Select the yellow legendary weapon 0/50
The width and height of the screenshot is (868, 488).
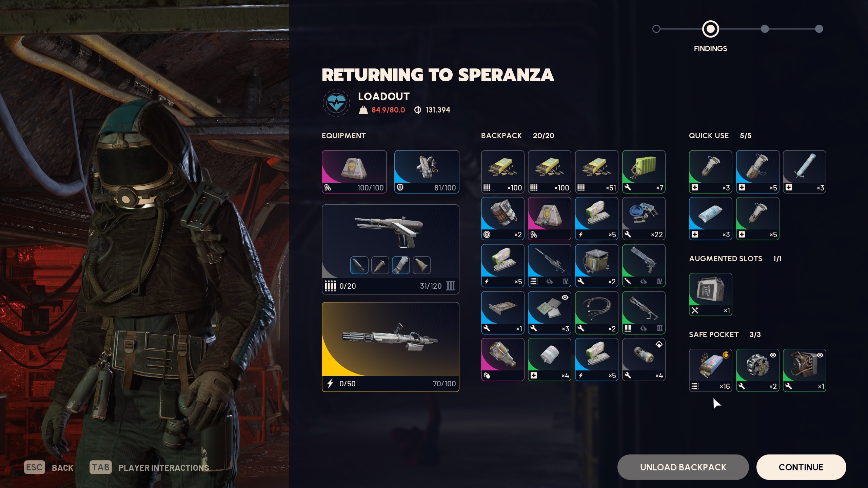pos(390,347)
